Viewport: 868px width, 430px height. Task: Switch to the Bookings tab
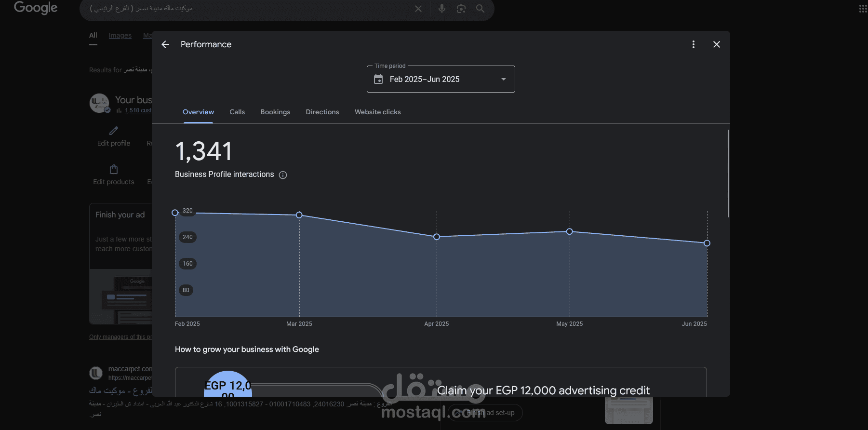coord(275,112)
